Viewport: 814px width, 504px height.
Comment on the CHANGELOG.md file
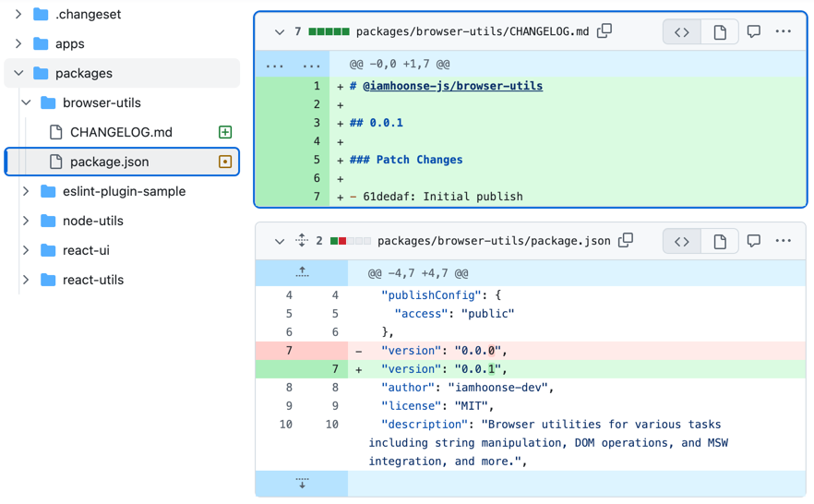click(754, 31)
